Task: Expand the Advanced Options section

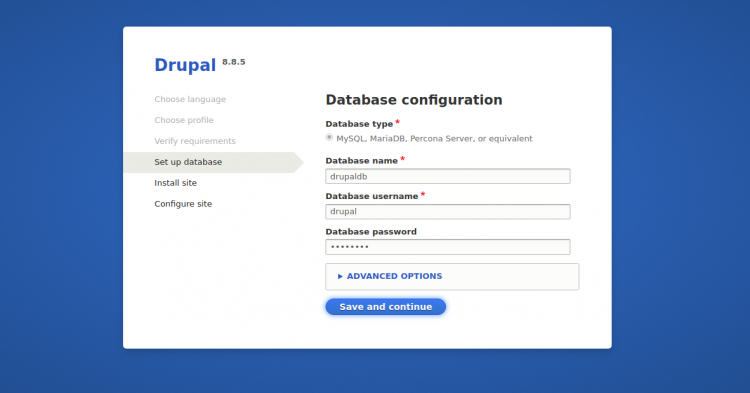Action: (x=390, y=276)
